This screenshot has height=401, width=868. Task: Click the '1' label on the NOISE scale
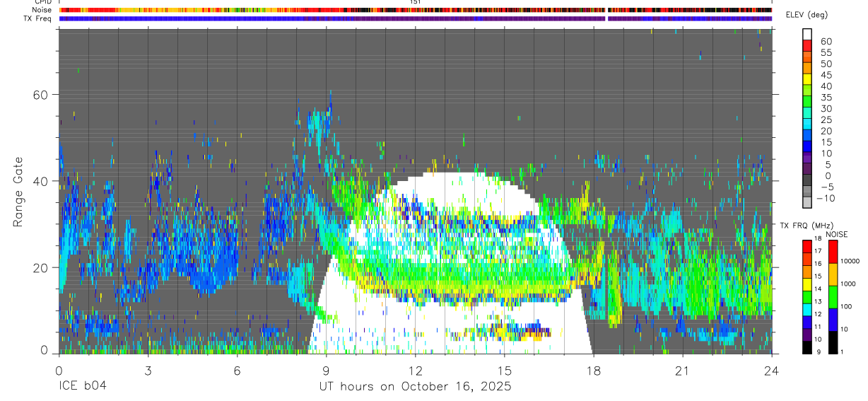(x=842, y=353)
